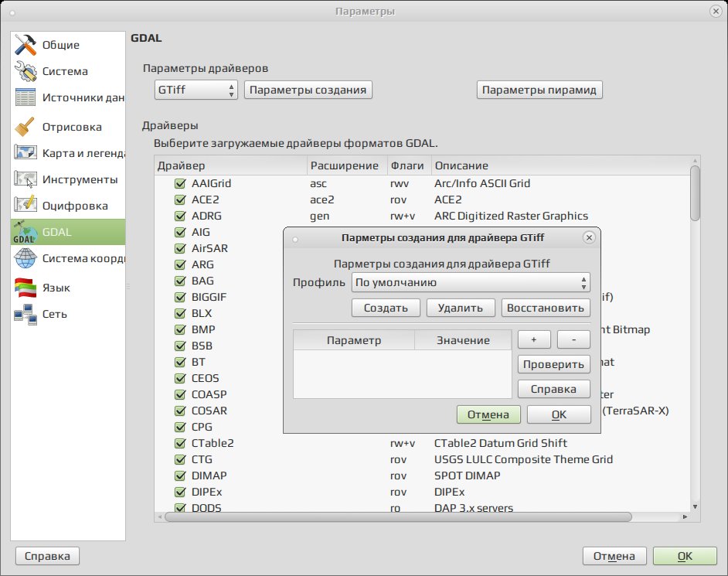The width and height of the screenshot is (728, 576).
Task: Open the Система координат globe icon
Action: [x=25, y=258]
